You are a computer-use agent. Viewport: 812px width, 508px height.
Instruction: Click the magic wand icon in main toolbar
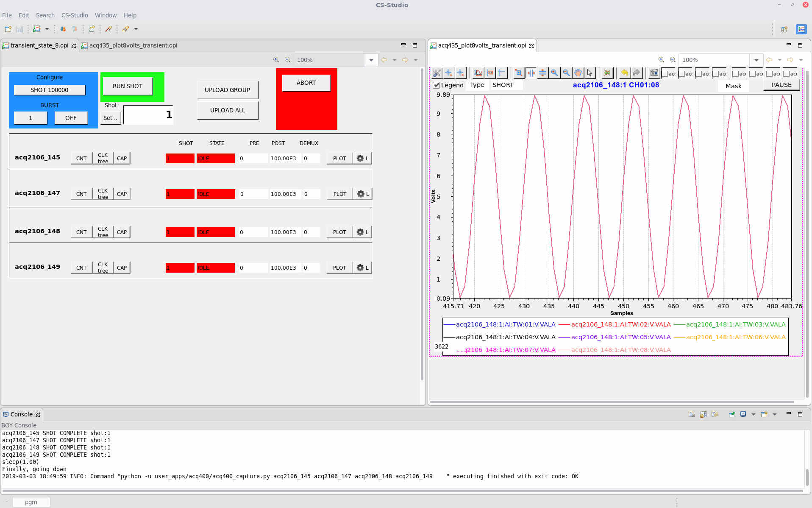pos(108,29)
